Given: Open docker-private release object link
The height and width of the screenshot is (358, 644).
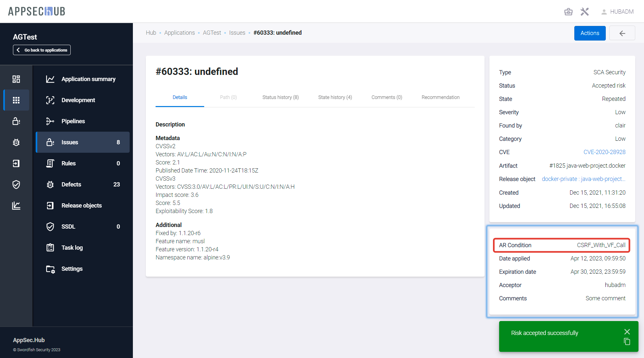Looking at the screenshot, I should tap(583, 179).
